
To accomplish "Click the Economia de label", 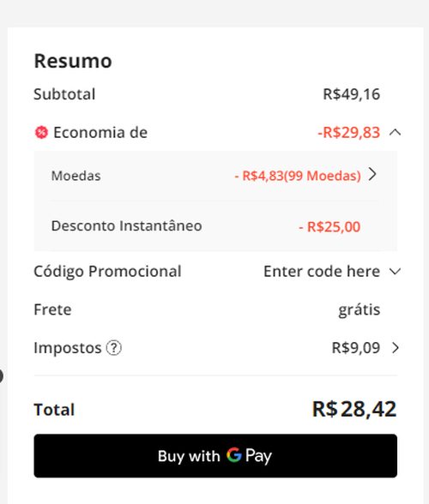I will pyautogui.click(x=100, y=132).
